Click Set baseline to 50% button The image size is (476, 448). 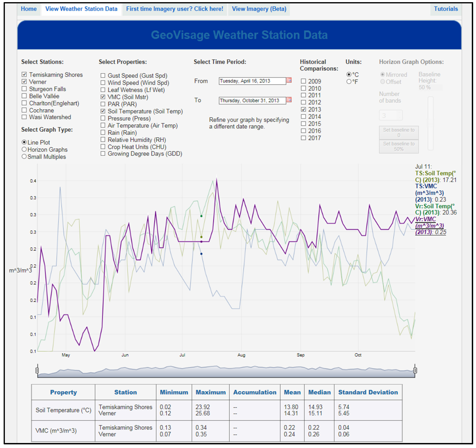[399, 147]
